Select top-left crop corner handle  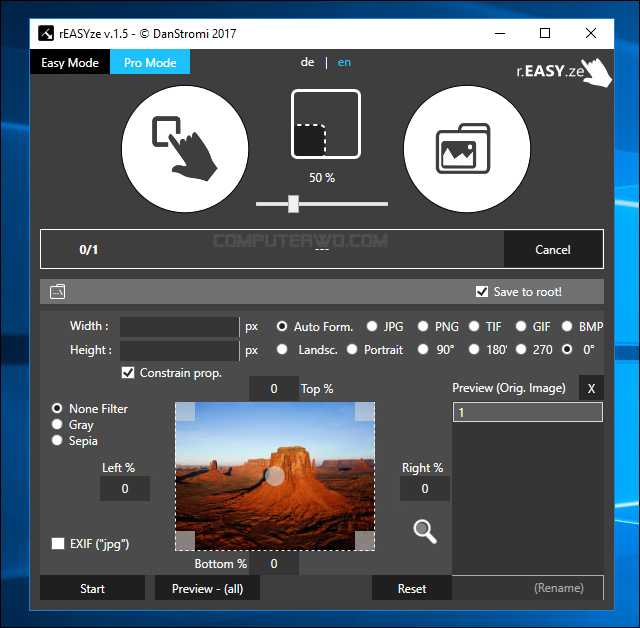185,412
